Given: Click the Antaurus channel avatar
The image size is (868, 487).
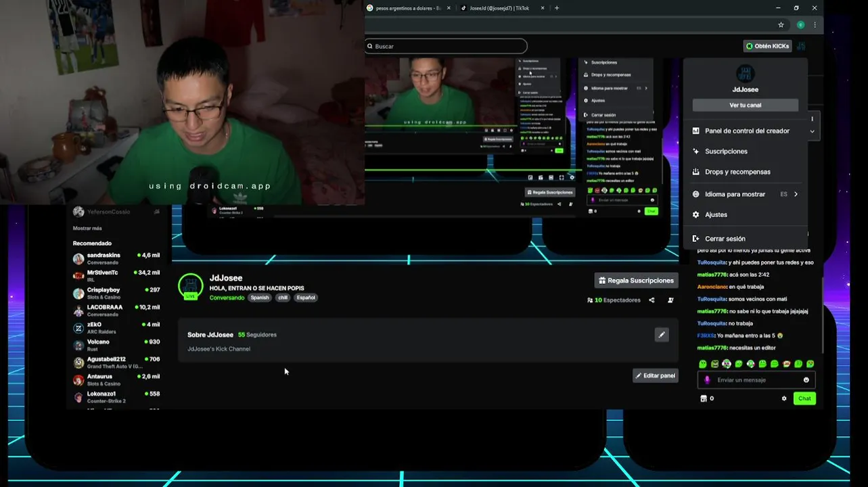Looking at the screenshot, I should 78,380.
